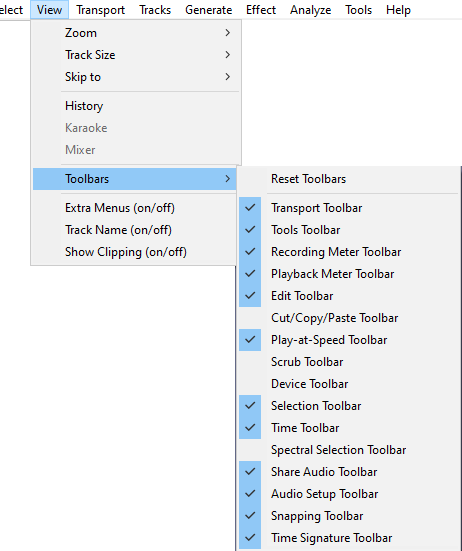This screenshot has width=462, height=551.
Task: Open the Generate menu
Action: 208,10
